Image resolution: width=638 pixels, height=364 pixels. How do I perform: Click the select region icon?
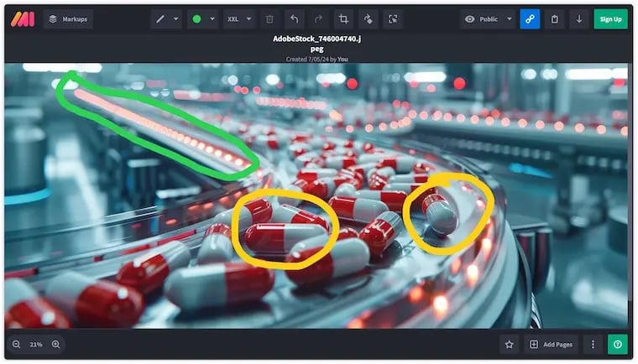click(x=392, y=18)
